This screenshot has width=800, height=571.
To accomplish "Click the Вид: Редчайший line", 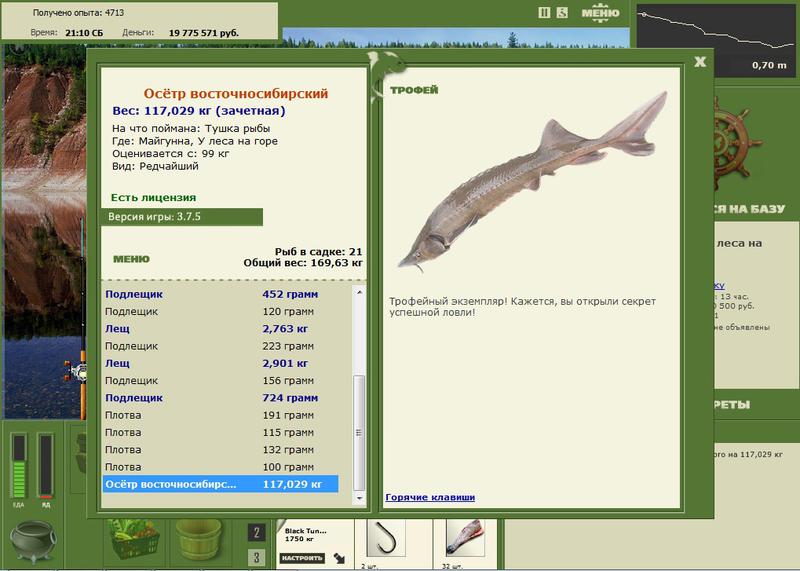I will tap(155, 166).
